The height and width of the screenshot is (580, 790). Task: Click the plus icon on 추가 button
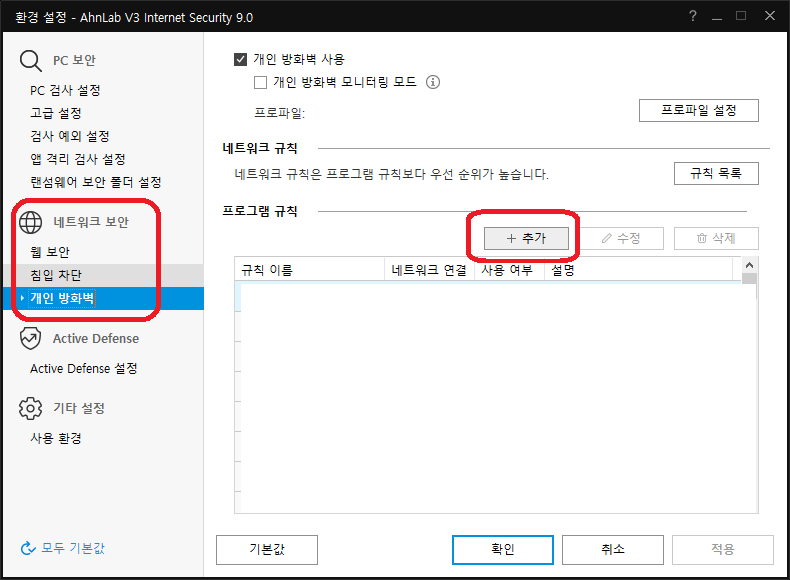[511, 238]
